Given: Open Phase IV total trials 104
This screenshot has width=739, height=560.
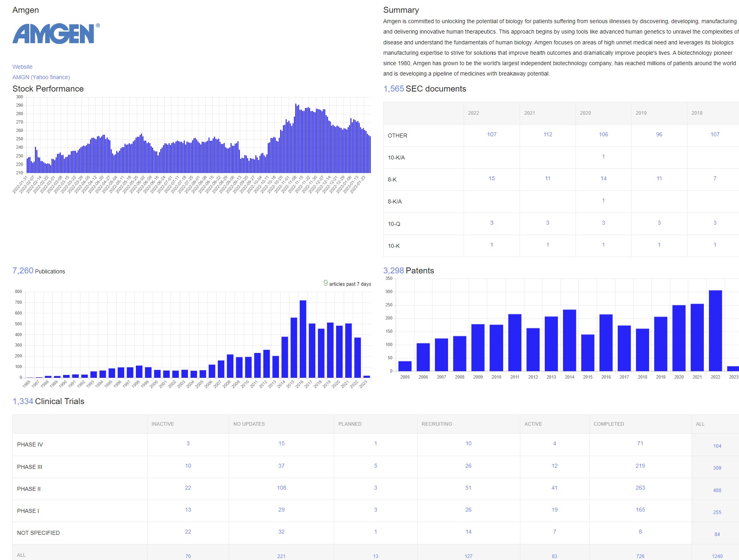Looking at the screenshot, I should [717, 446].
